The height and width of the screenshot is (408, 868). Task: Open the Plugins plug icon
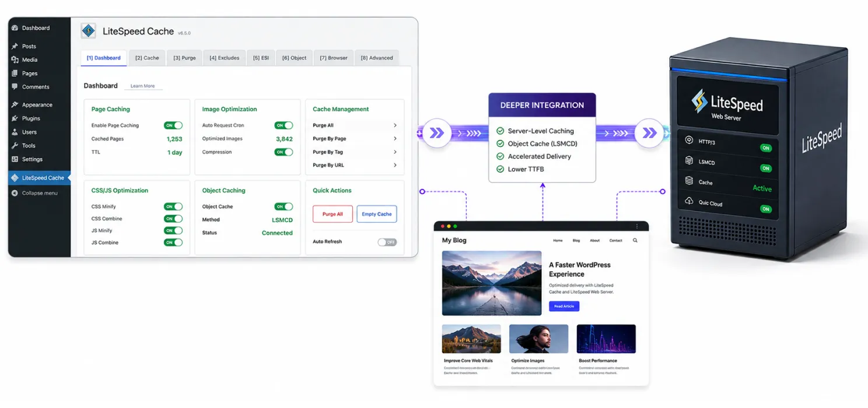point(15,118)
